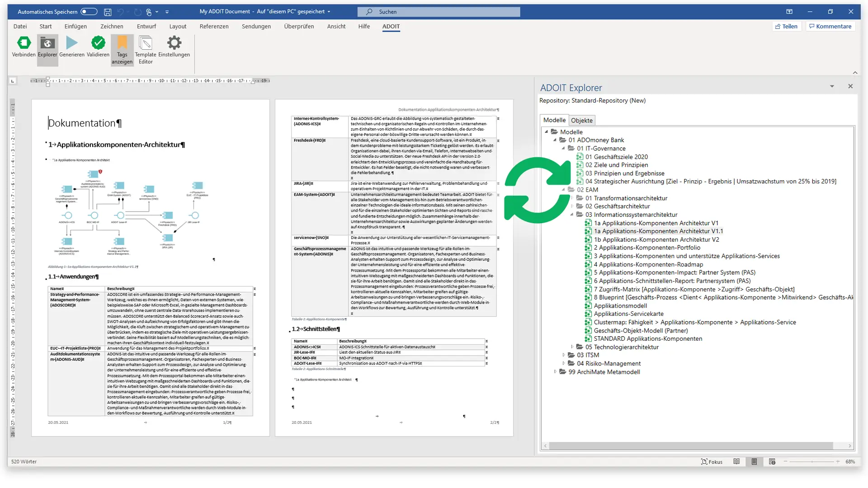This screenshot has height=488, width=868.
Task: Expand the 05 Technologiearchitektur folder
Action: 572,347
